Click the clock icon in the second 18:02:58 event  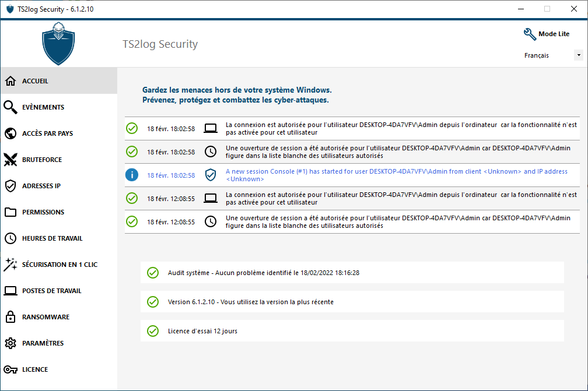(211, 152)
